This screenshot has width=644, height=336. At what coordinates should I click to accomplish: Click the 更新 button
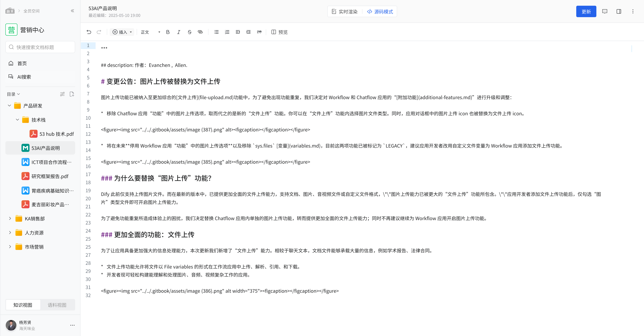coord(586,12)
